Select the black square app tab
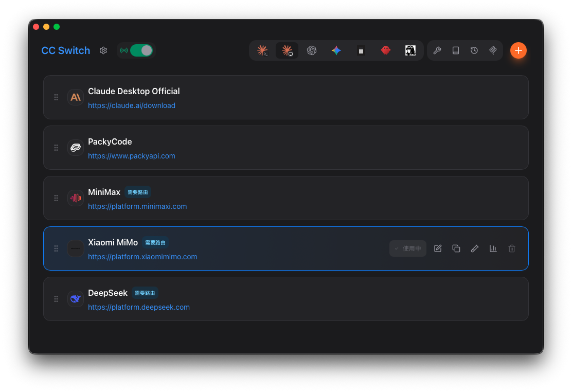Screen dimensions: 572x392 [361, 51]
